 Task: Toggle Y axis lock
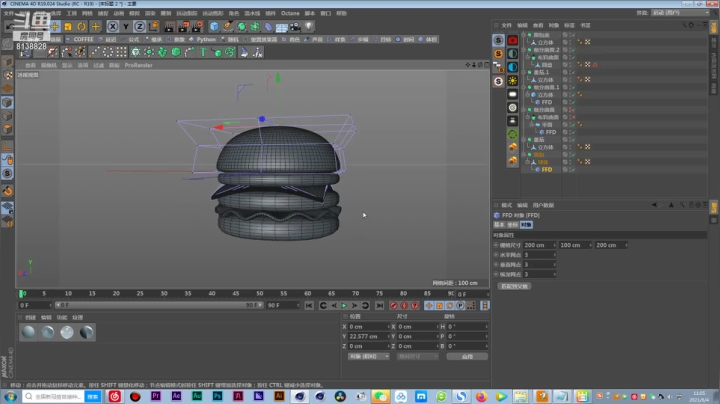126,27
